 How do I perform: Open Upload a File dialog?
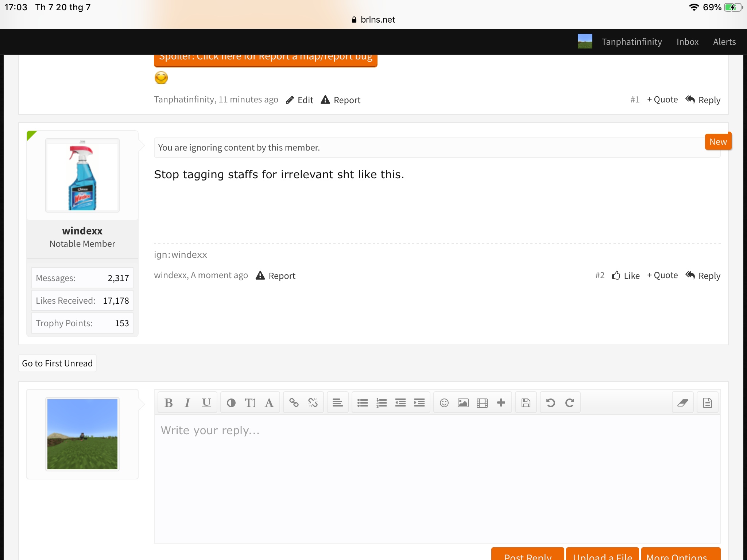pos(603,554)
